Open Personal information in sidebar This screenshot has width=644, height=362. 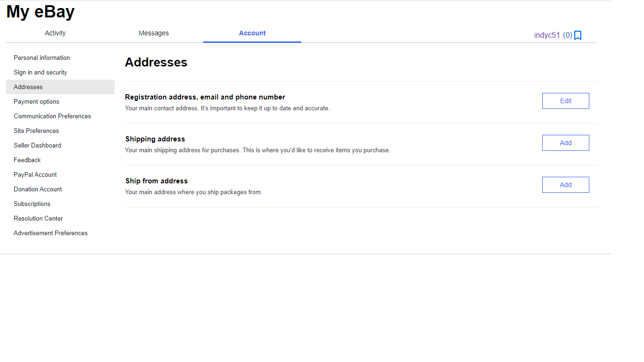click(x=41, y=58)
